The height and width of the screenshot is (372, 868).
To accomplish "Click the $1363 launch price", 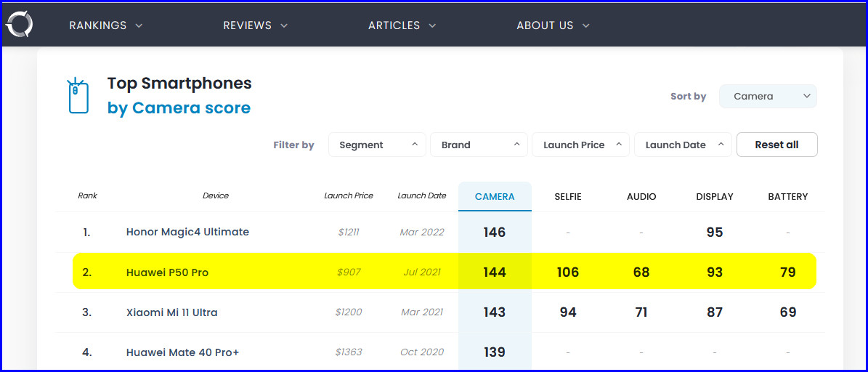I will [x=349, y=352].
